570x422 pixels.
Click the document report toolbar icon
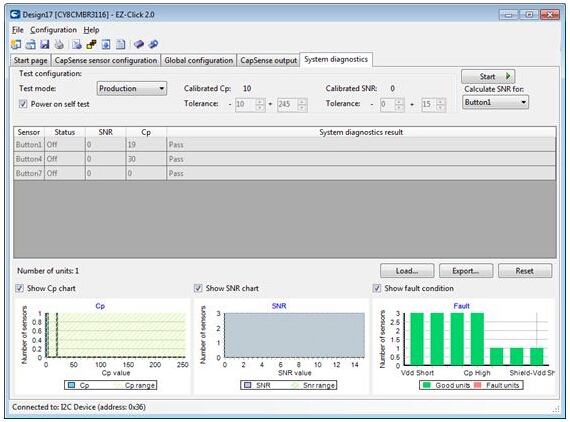(x=120, y=44)
